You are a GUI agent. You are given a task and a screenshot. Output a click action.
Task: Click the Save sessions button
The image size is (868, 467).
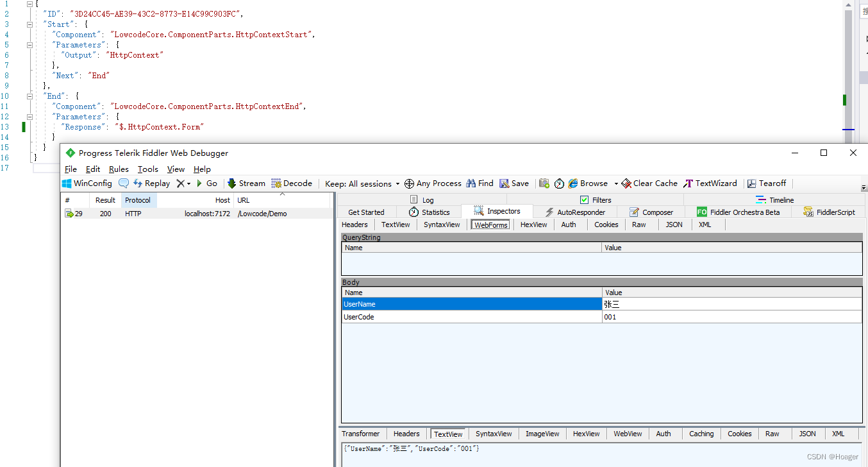(x=514, y=183)
